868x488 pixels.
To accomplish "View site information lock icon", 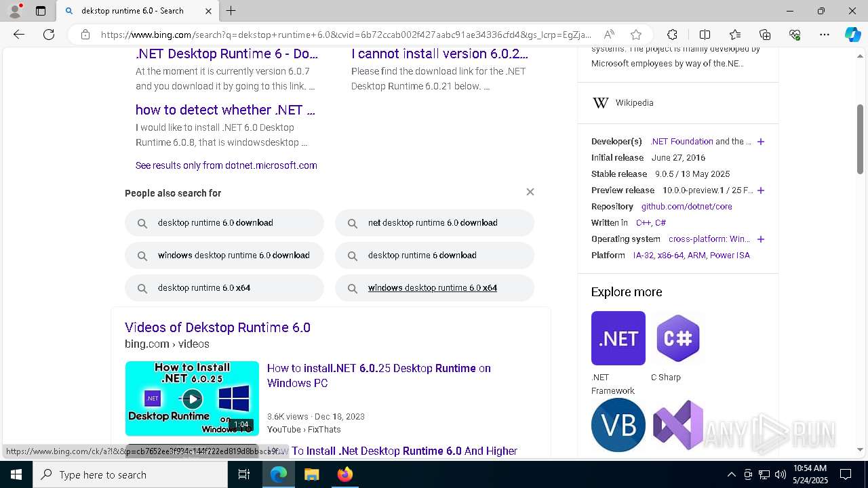I will click(x=85, y=35).
